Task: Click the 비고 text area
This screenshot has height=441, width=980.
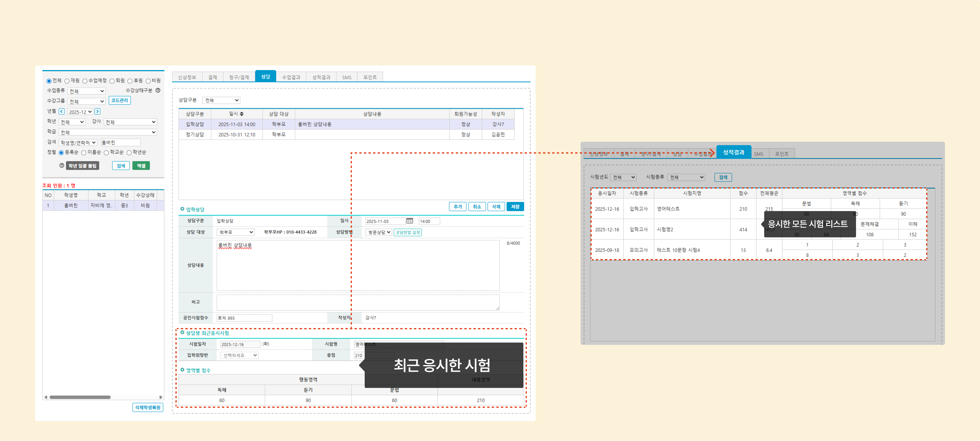Action: [358, 302]
